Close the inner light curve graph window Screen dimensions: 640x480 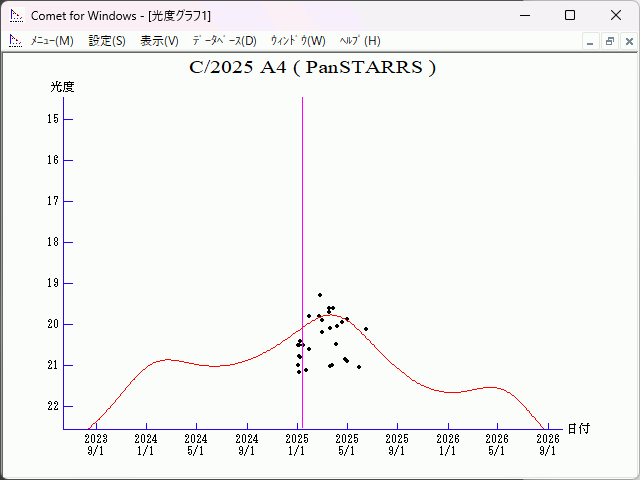click(x=627, y=41)
